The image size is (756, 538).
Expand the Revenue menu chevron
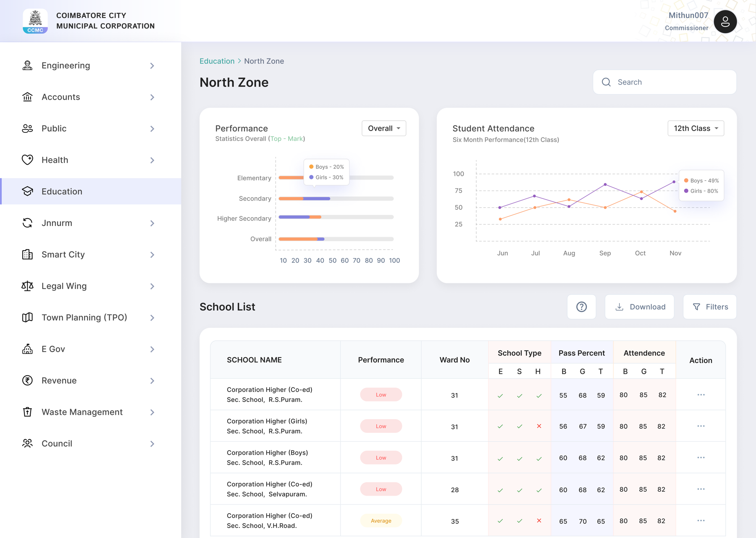point(152,381)
